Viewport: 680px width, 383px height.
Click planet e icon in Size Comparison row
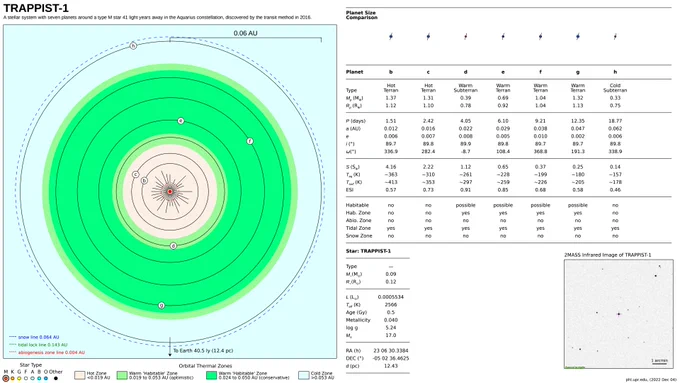503,37
